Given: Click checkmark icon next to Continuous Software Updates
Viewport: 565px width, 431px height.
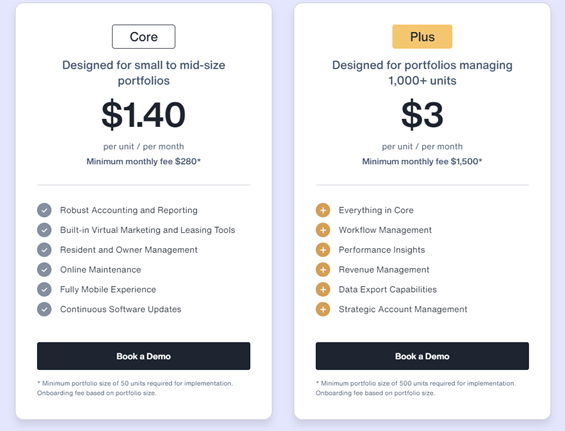Looking at the screenshot, I should point(44,309).
